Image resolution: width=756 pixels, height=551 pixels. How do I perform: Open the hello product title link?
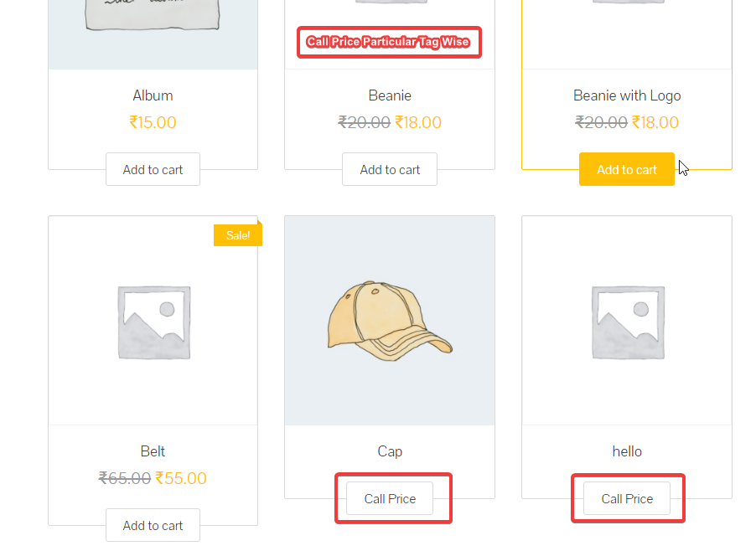point(627,451)
